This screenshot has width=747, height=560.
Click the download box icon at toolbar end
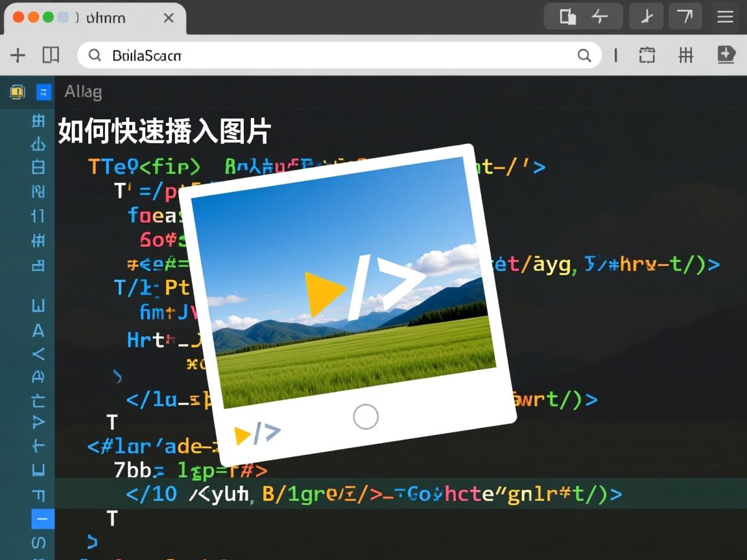click(x=726, y=55)
